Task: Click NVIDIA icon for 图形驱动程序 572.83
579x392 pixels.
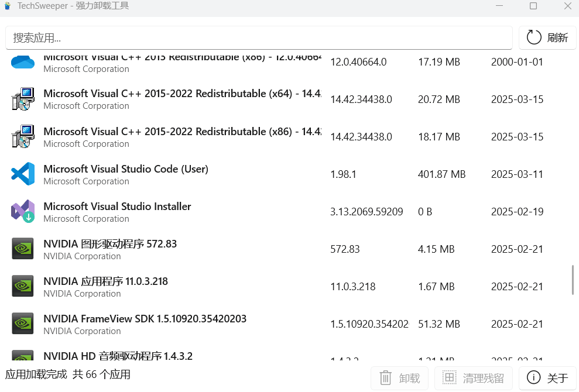Action: pos(23,249)
